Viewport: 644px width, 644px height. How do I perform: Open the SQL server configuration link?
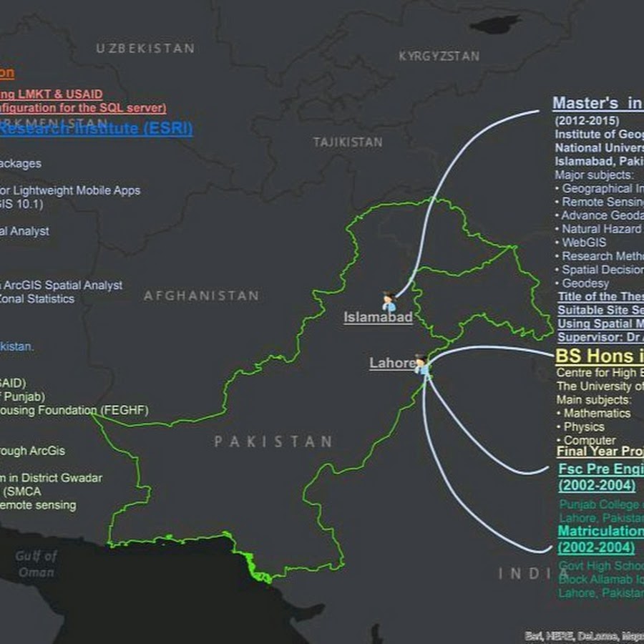click(x=82, y=108)
